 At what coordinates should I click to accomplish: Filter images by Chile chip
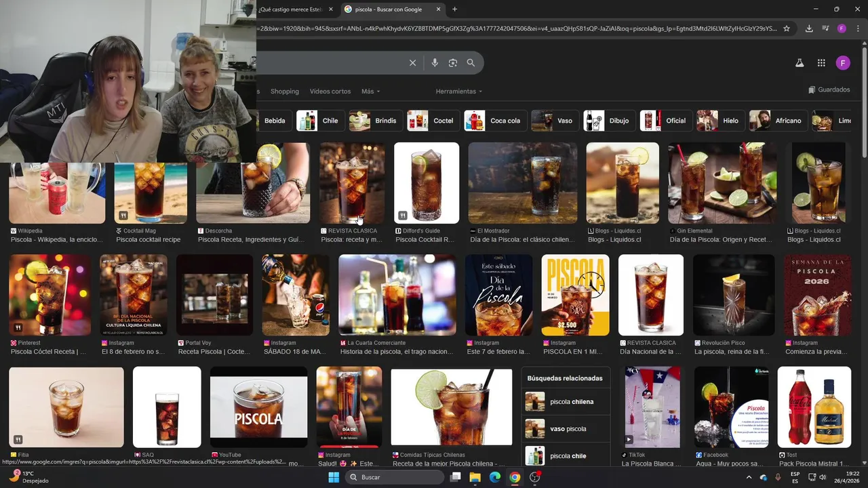[321, 121]
